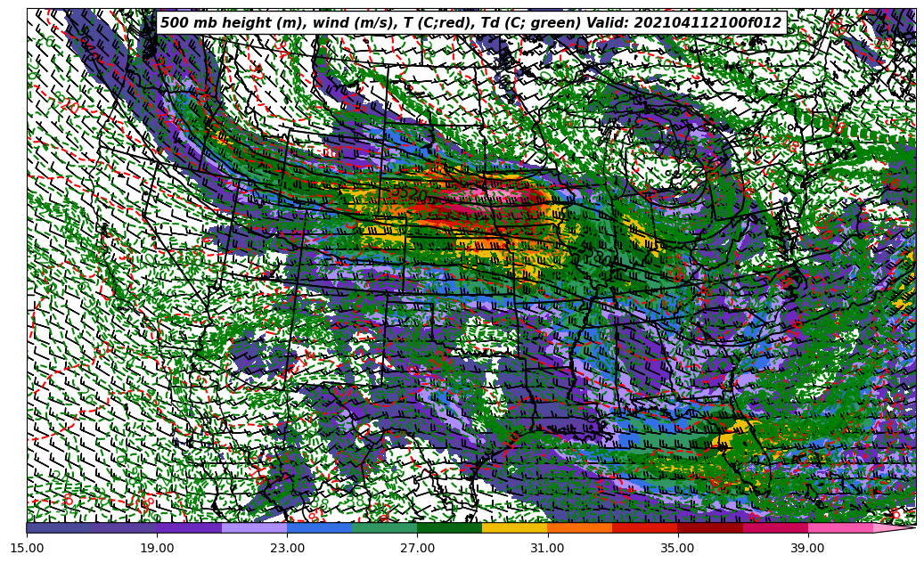Click the 15.00 colorbar tick label

[x=28, y=548]
